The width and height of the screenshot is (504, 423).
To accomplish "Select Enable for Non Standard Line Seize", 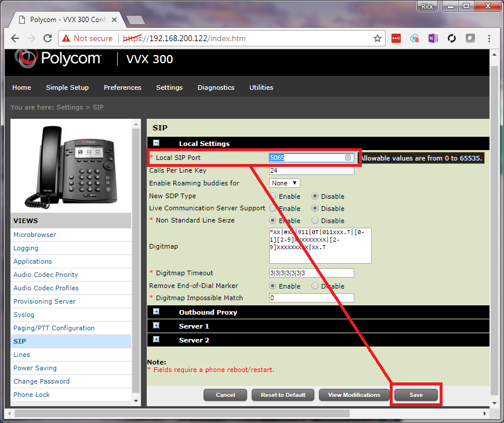I will (273, 220).
